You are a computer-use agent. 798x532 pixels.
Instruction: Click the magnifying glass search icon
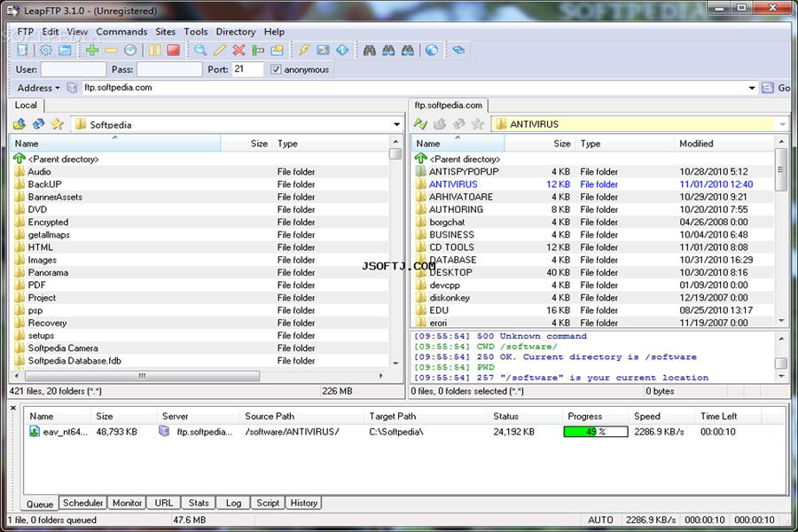tap(200, 51)
